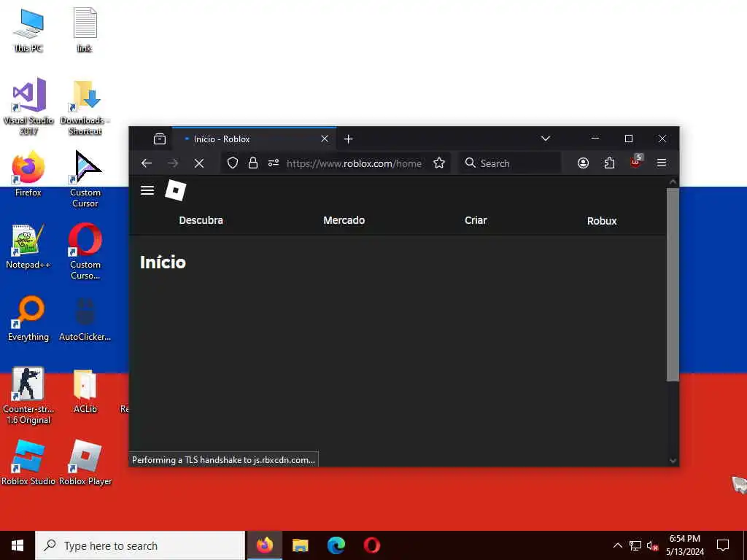Switch to Firefox in the taskbar

[x=264, y=545]
